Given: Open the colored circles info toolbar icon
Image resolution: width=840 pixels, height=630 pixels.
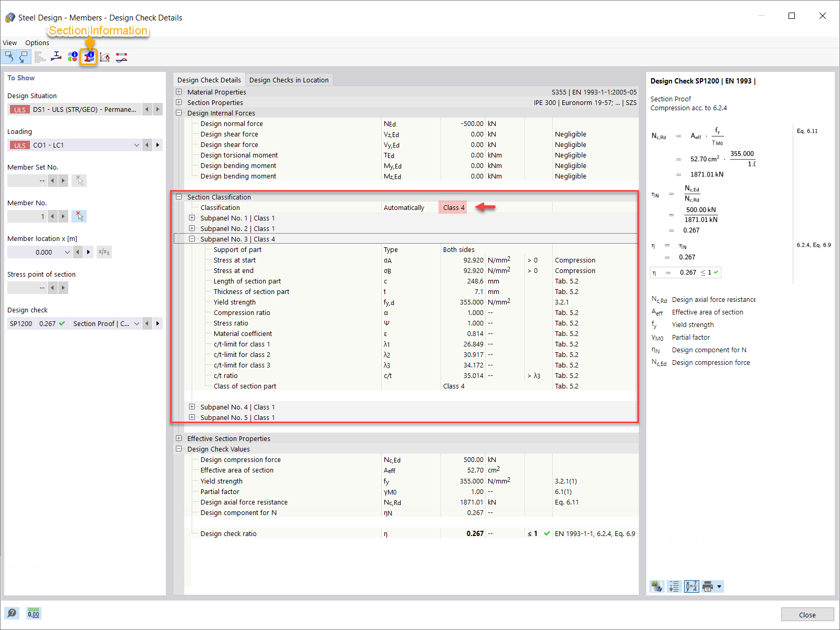Looking at the screenshot, I should coord(72,57).
